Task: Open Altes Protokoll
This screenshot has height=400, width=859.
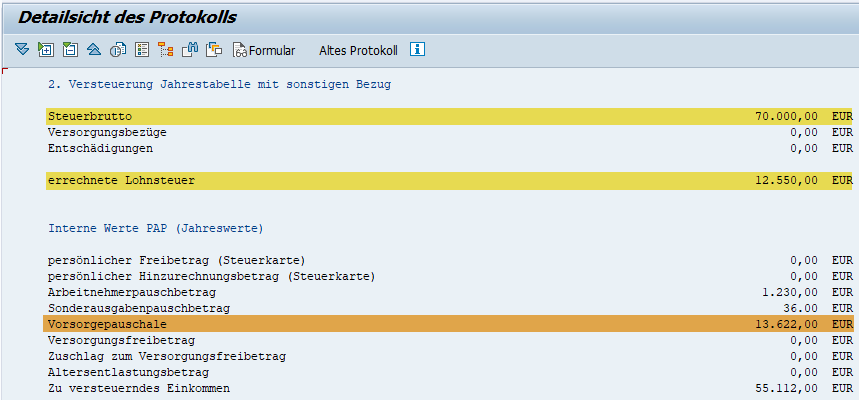Action: coord(358,50)
